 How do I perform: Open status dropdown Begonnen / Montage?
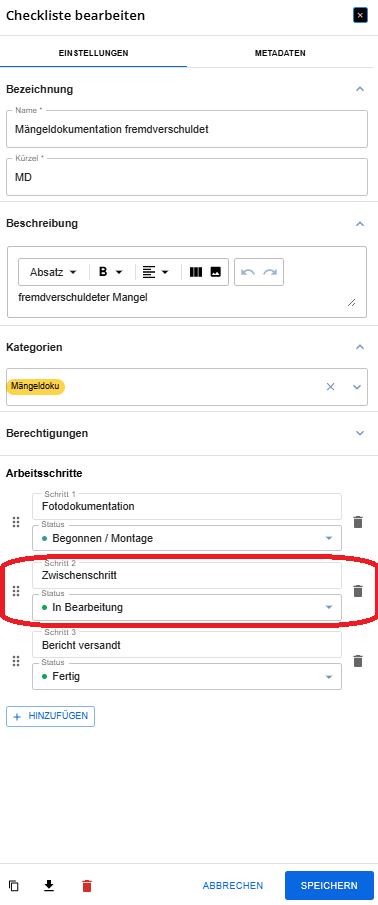(187, 538)
